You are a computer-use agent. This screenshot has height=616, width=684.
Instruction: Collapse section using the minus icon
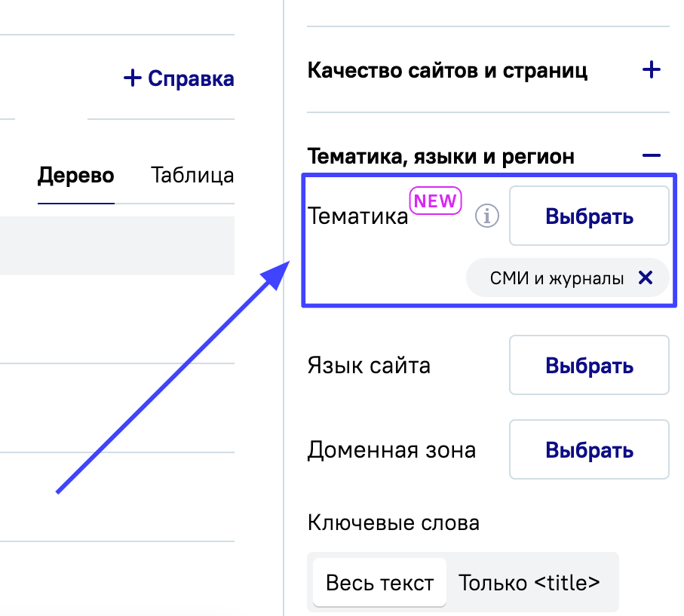click(x=650, y=156)
